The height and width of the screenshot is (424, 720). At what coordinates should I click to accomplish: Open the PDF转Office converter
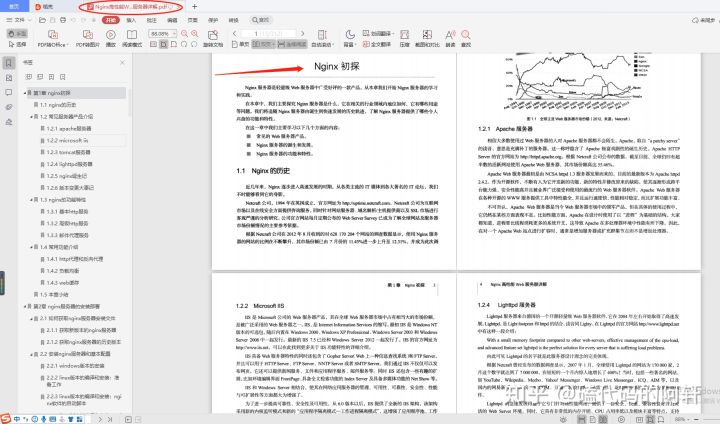[53, 39]
